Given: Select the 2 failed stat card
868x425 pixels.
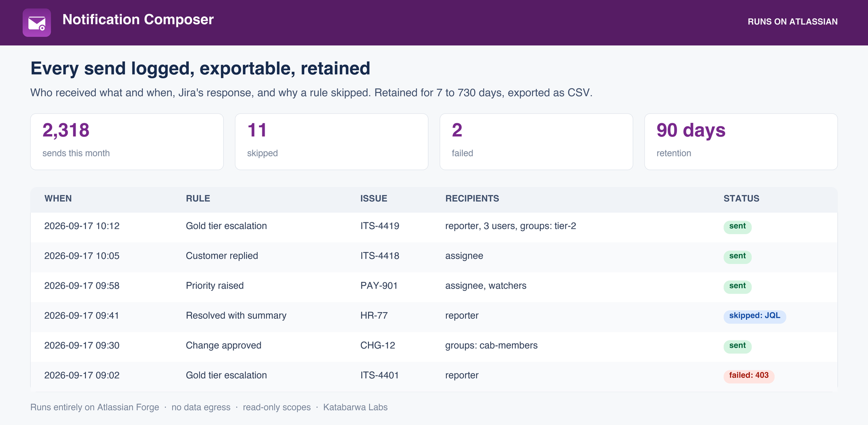Looking at the screenshot, I should [536, 142].
